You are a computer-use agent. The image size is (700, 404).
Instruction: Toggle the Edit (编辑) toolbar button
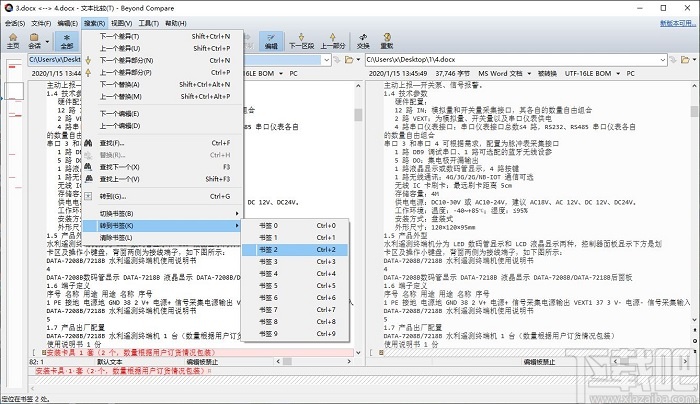pyautogui.click(x=271, y=41)
